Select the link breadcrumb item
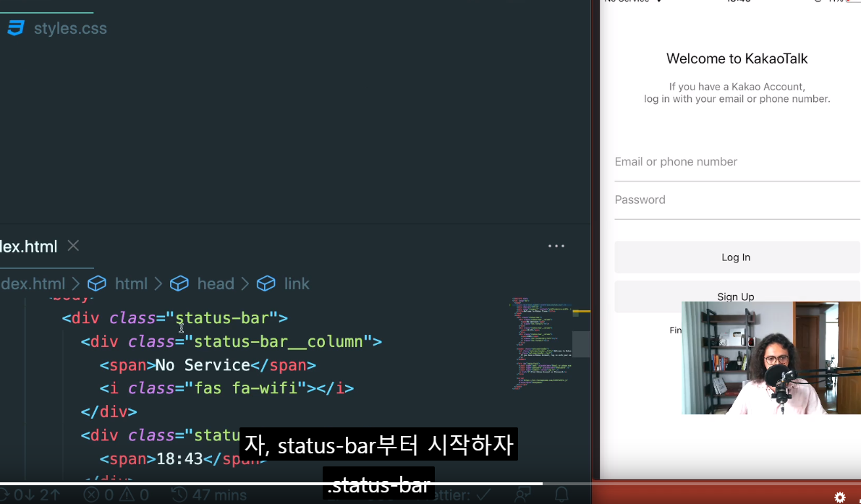 [297, 283]
